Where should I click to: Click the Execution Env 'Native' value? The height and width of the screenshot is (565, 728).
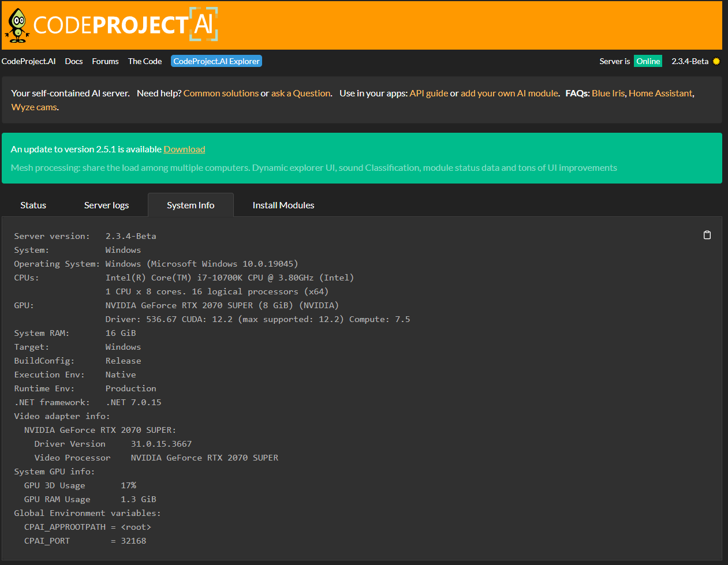point(121,375)
